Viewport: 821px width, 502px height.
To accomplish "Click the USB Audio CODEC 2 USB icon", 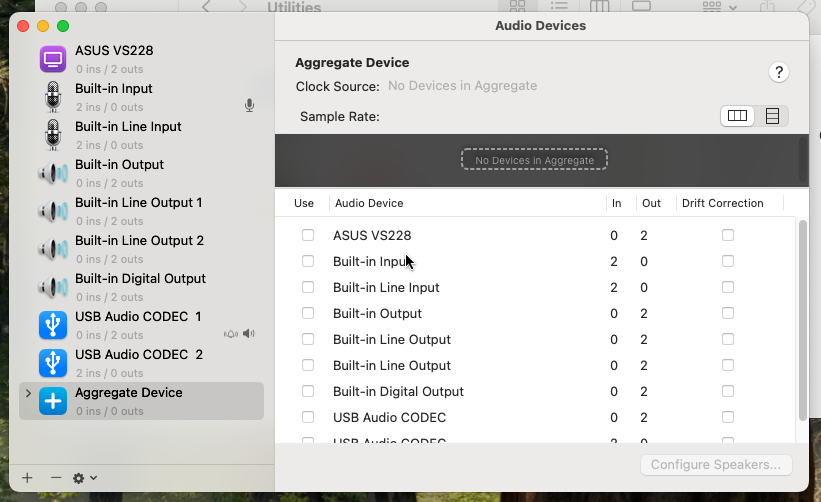I will point(53,363).
